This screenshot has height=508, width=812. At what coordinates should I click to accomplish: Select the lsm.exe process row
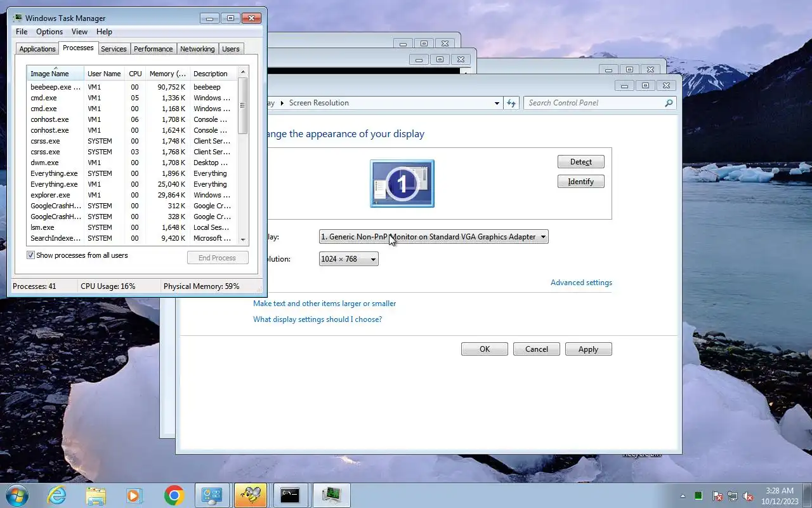(132, 227)
